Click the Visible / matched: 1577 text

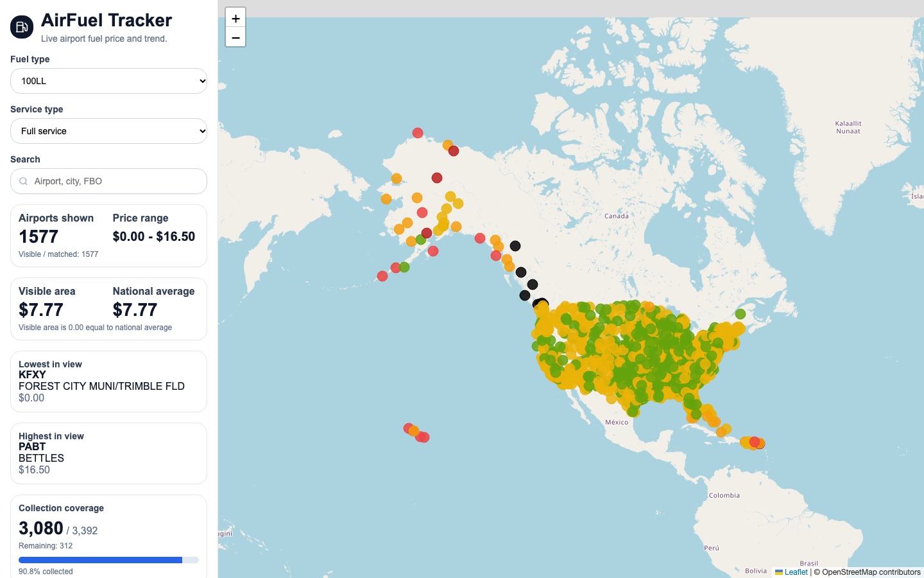58,254
